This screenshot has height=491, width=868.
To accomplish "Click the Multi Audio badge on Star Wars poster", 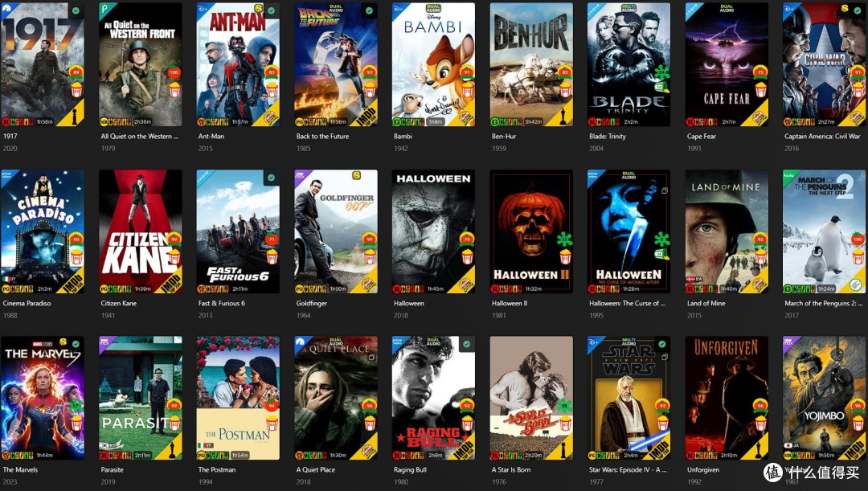I will (x=628, y=342).
